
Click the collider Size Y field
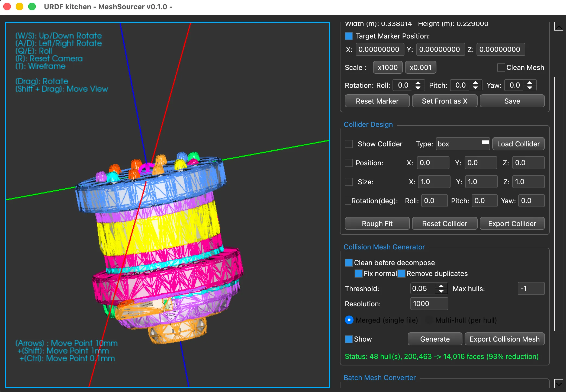tap(481, 182)
